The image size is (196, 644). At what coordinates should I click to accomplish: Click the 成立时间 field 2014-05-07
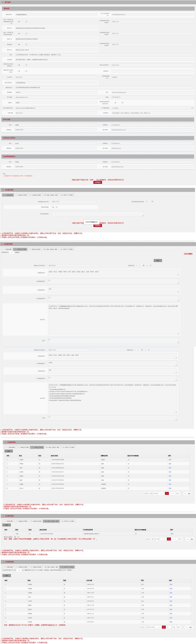[56, 77]
